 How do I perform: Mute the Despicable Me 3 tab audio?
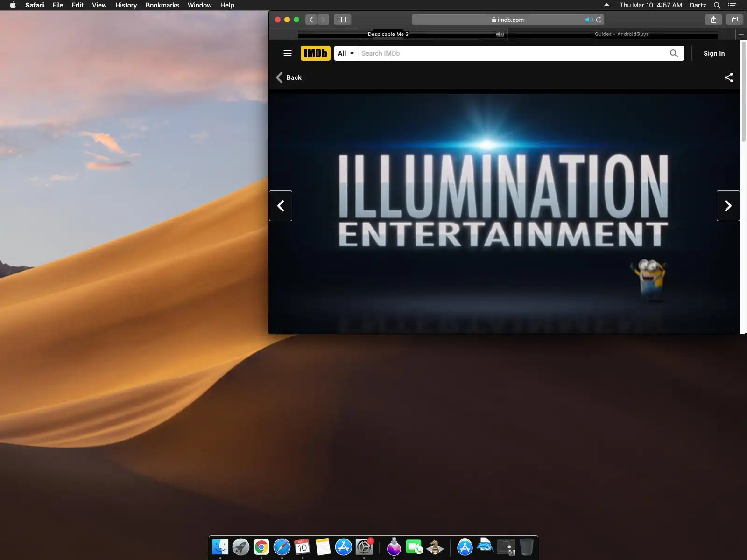pos(500,34)
